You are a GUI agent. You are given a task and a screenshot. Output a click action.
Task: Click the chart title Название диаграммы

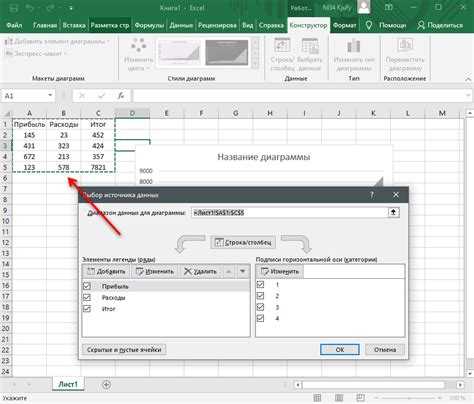coord(264,157)
